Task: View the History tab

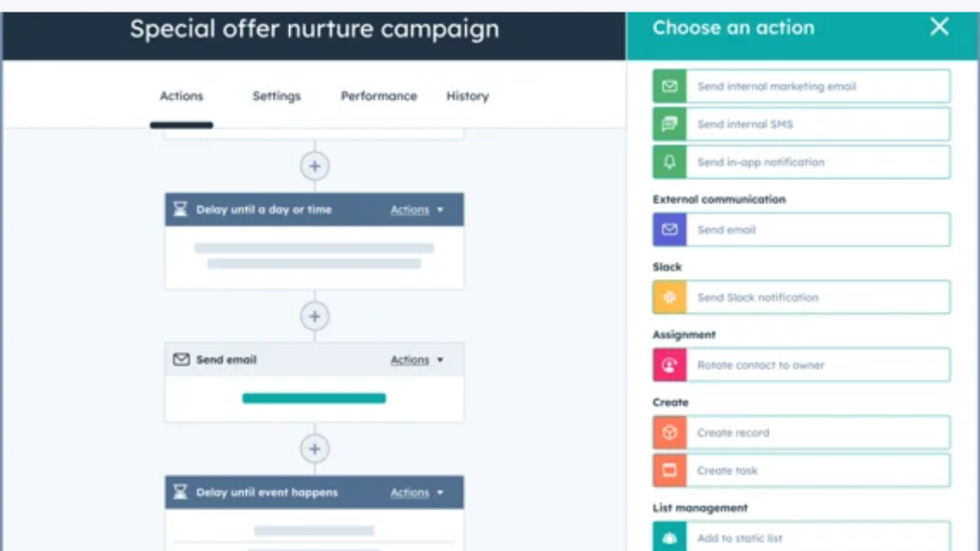Action: [468, 96]
